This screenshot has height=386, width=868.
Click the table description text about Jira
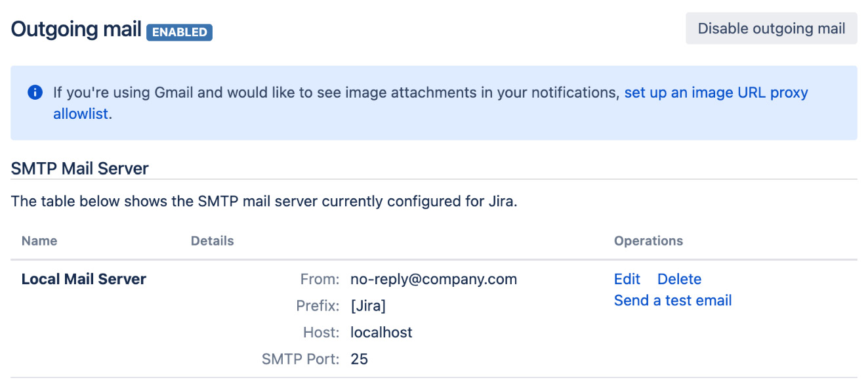264,202
